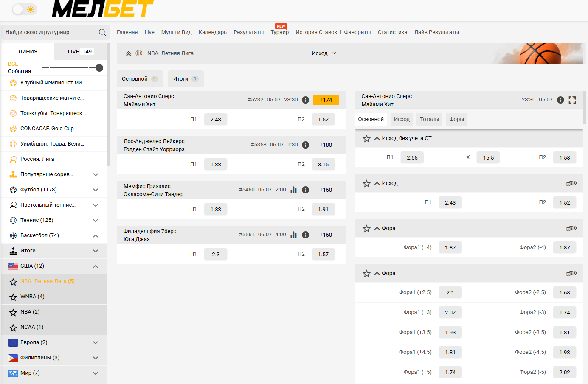The image size is (588, 384).
Task: Open the Исход dropdown in league header
Action: [x=324, y=53]
